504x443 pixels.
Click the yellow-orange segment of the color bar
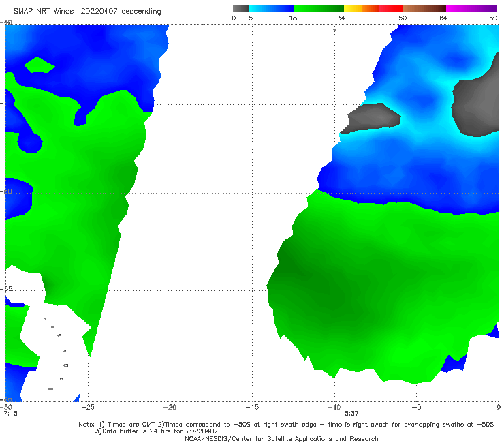pyautogui.click(x=361, y=8)
